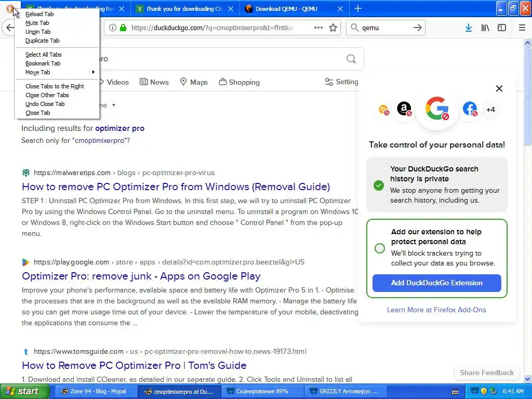Open Tom's Guide PC Optimizer Pro result
532x399 pixels.
(134, 365)
